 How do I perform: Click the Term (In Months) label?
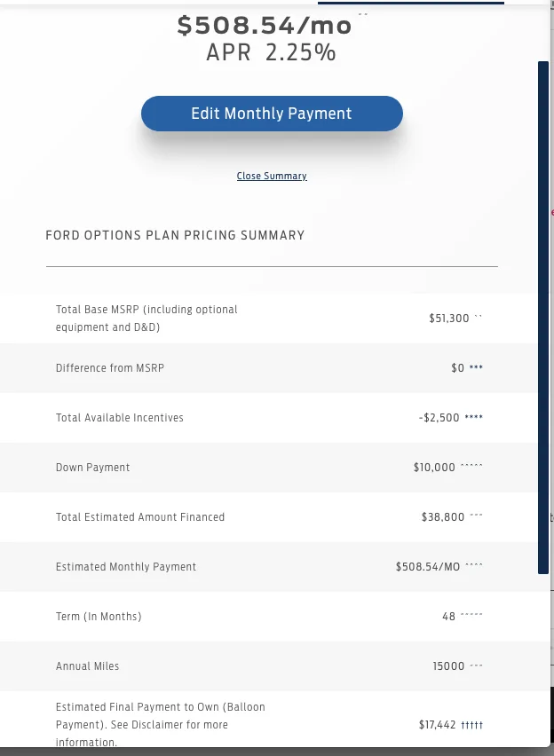pyautogui.click(x=99, y=616)
